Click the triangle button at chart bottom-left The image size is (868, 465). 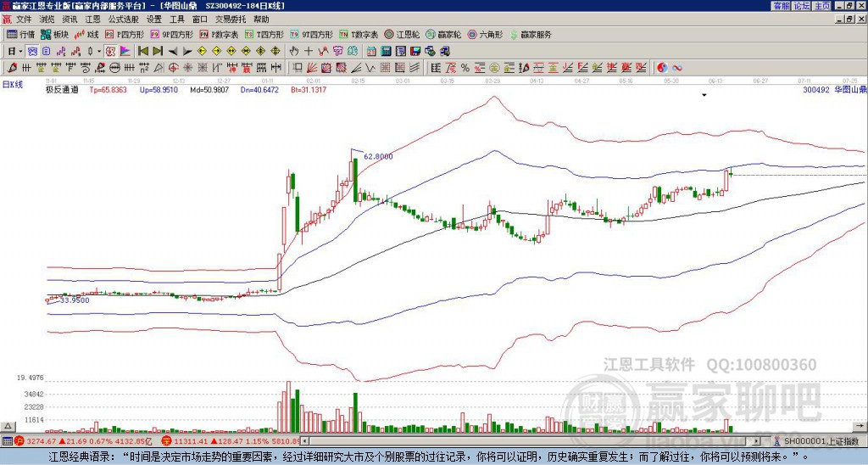(8, 426)
